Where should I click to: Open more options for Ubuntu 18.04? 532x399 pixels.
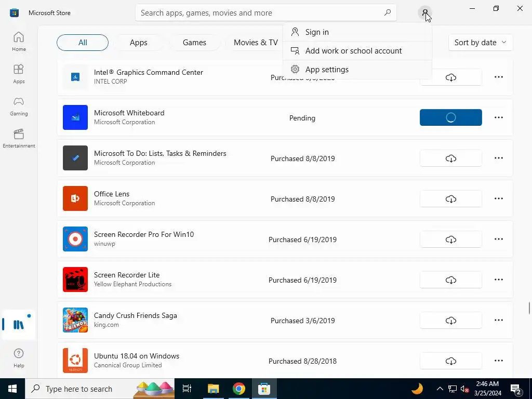[x=498, y=361]
